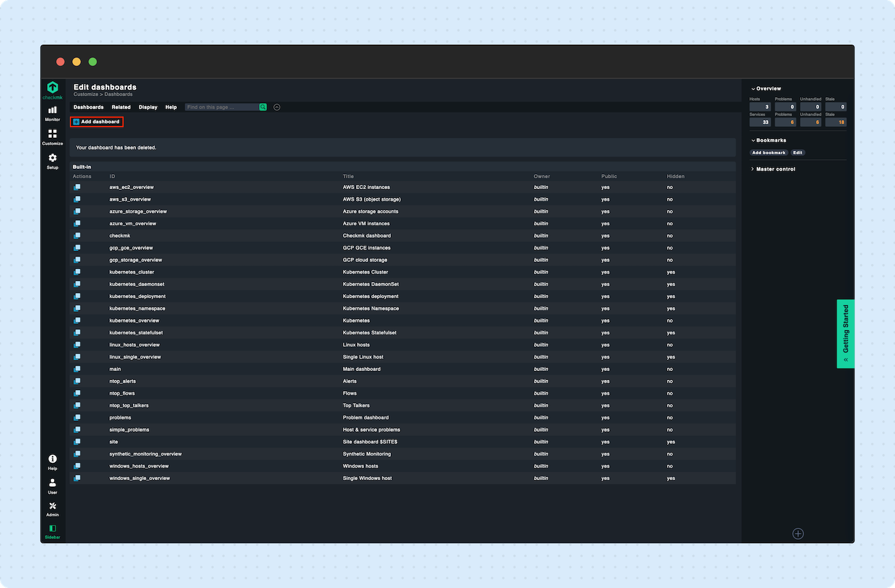Screen dimensions: 895x588
Task: Open the Related menu
Action: coord(121,107)
